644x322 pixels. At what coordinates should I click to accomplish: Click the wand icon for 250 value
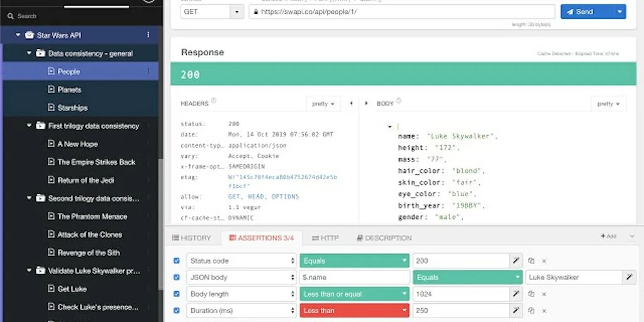[x=516, y=311]
